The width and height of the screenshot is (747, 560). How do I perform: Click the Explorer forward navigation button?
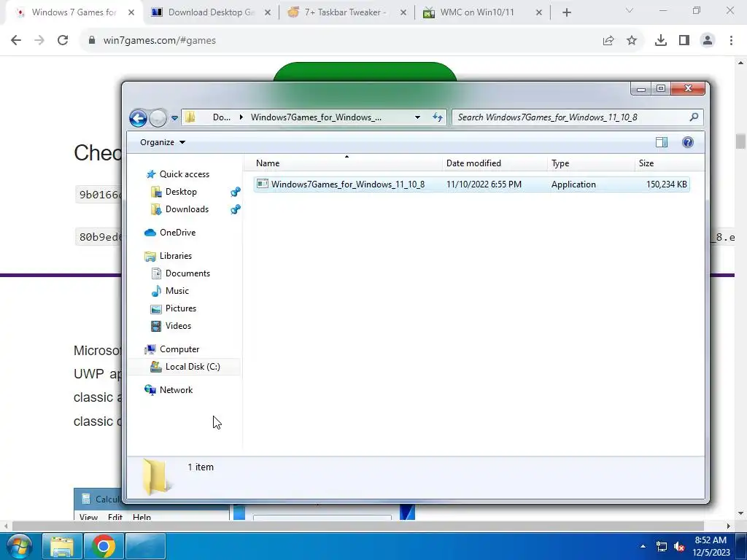(x=158, y=118)
